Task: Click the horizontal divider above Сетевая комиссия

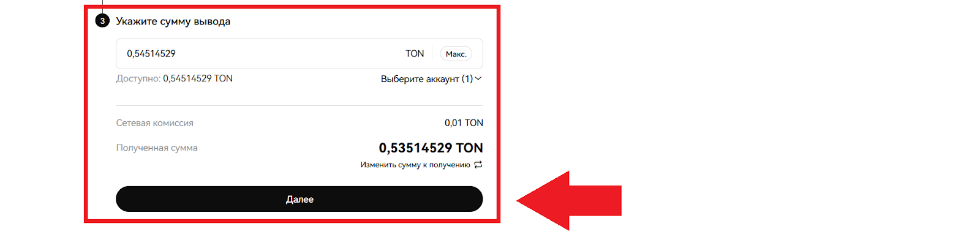Action: pos(300,105)
